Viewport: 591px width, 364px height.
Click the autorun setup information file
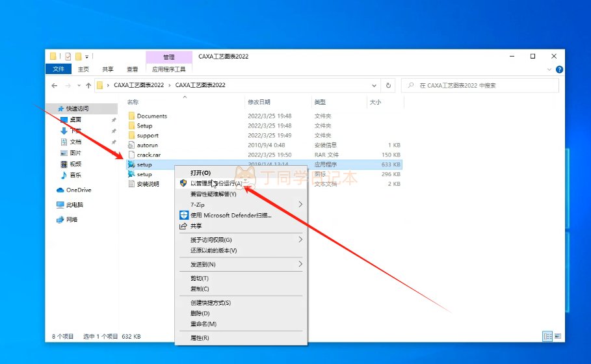[147, 145]
